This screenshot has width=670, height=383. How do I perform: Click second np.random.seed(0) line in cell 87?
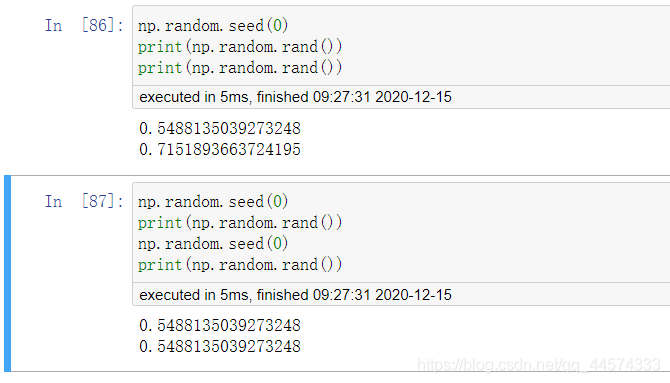point(213,244)
